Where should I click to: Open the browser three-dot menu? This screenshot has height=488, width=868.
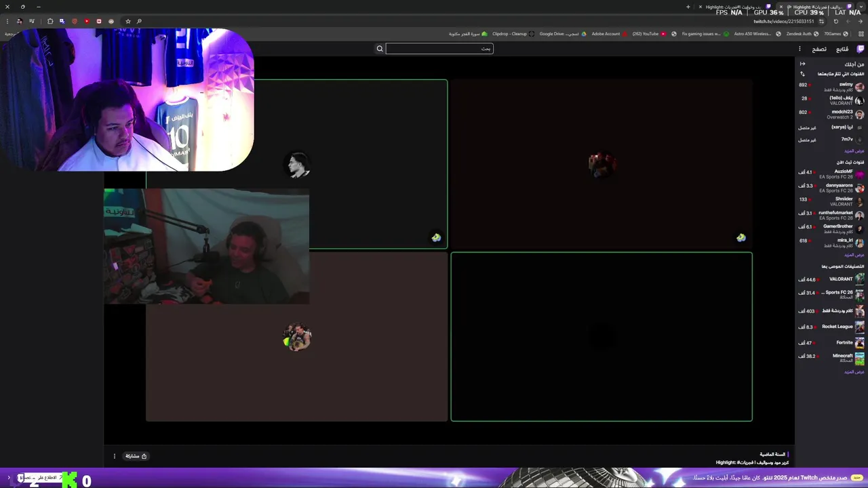click(7, 21)
